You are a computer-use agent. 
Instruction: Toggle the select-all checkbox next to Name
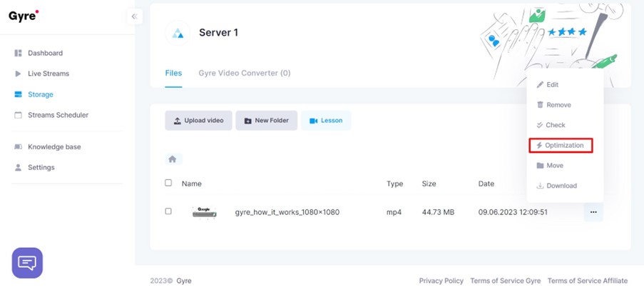click(168, 183)
